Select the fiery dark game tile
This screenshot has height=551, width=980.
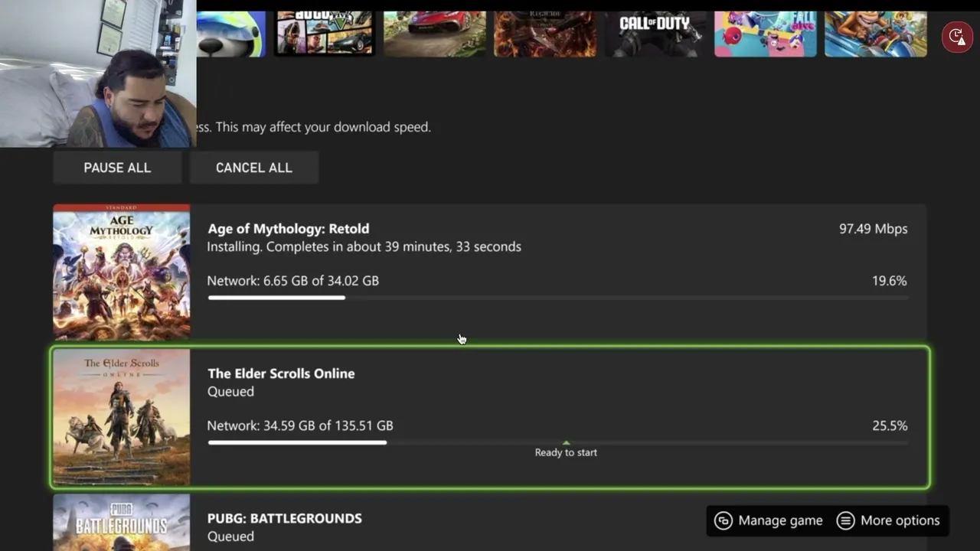[545, 34]
